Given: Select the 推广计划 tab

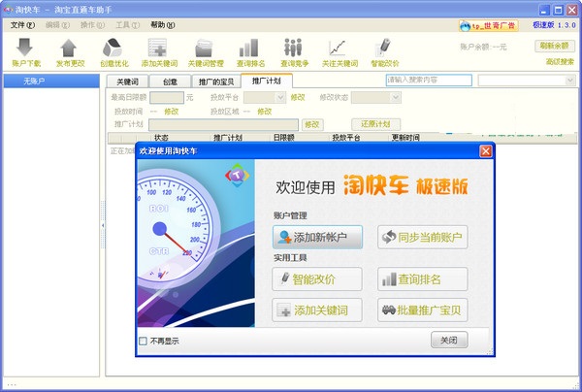Looking at the screenshot, I should click(x=267, y=81).
